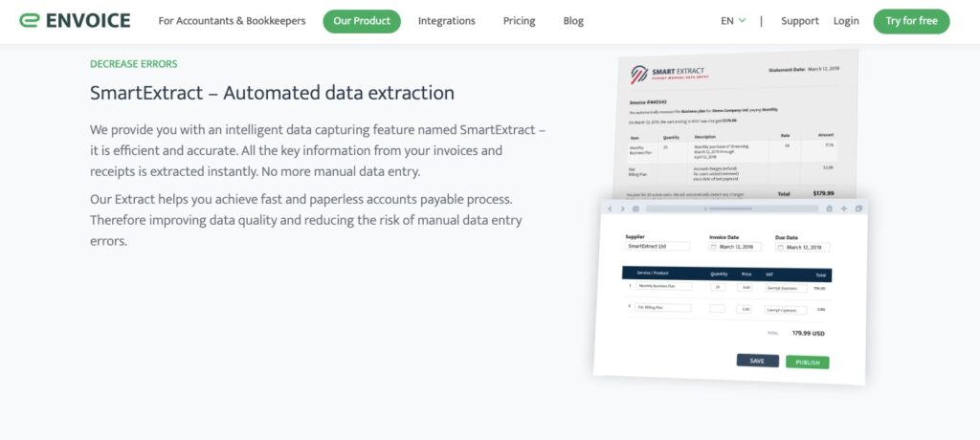Viewport: 980px width, 440px height.
Task: Click the plus icon in mock browser bar
Action: click(x=844, y=209)
